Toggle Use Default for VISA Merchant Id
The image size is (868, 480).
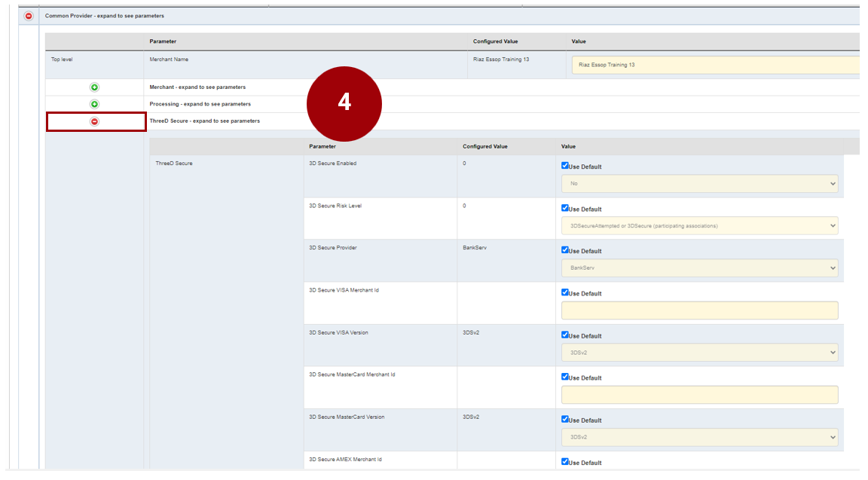click(564, 292)
